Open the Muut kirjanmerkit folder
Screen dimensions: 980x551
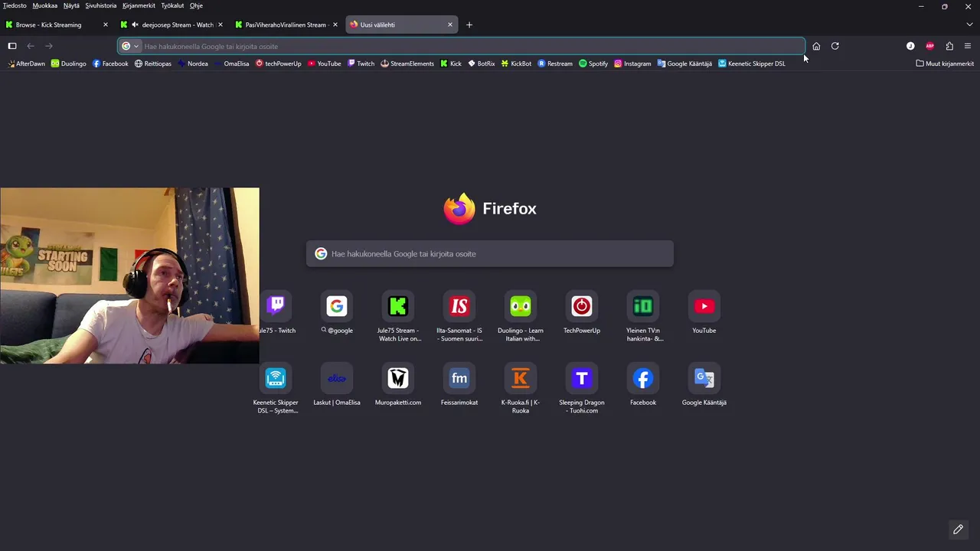coord(945,64)
